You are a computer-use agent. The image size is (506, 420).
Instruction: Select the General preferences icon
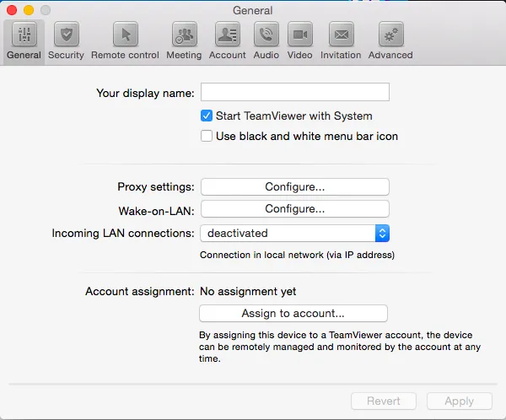coord(24,35)
